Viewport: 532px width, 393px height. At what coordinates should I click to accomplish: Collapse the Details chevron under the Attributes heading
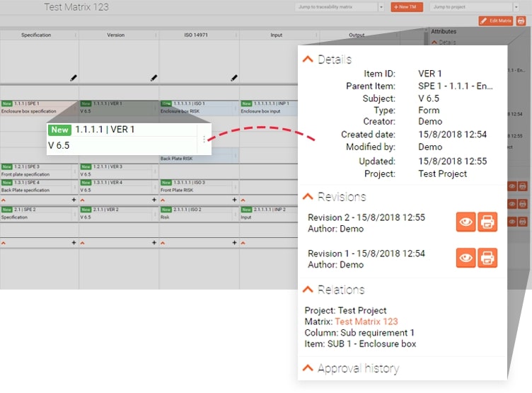click(434, 42)
